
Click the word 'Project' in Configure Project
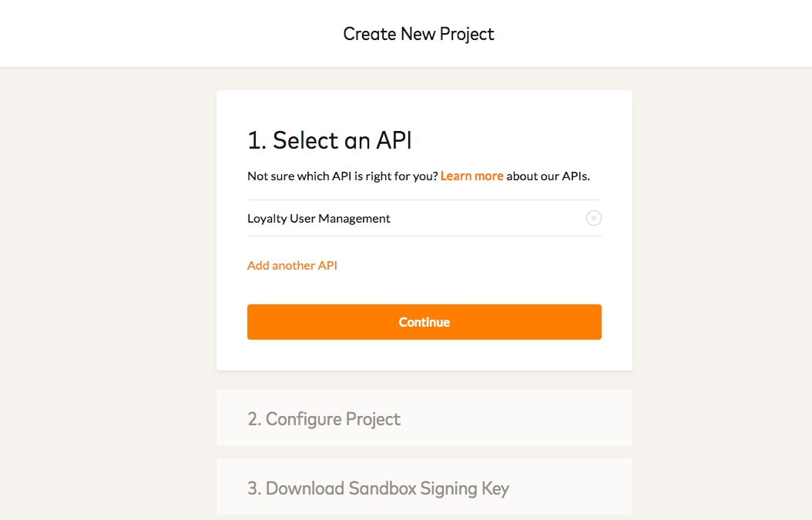(x=373, y=419)
